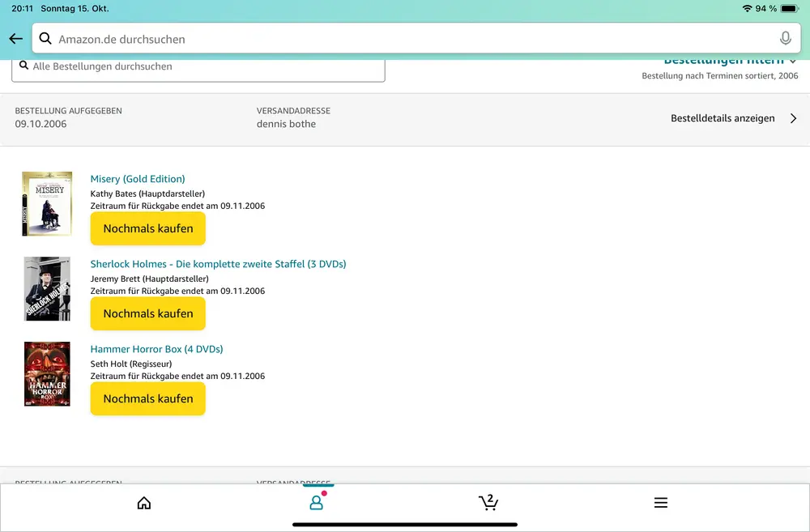Image resolution: width=810 pixels, height=532 pixels.
Task: Tap the return period text under Misery
Action: click(177, 206)
